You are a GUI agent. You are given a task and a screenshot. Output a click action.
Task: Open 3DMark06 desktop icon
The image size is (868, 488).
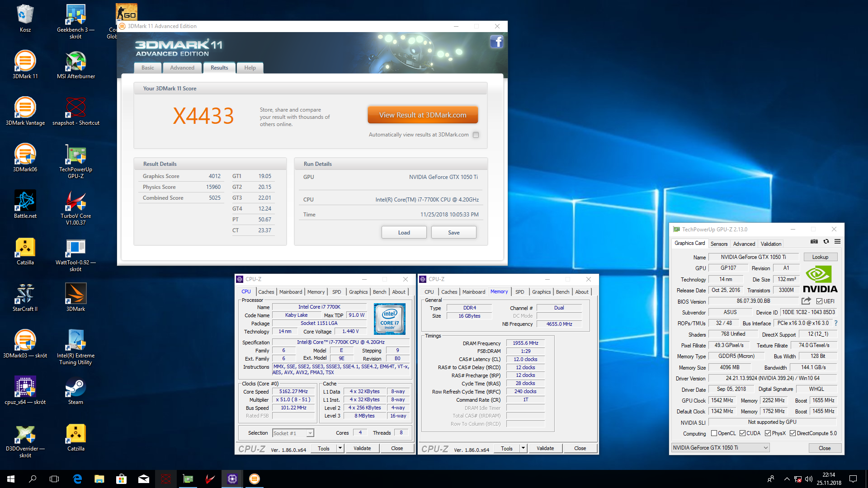tap(25, 158)
